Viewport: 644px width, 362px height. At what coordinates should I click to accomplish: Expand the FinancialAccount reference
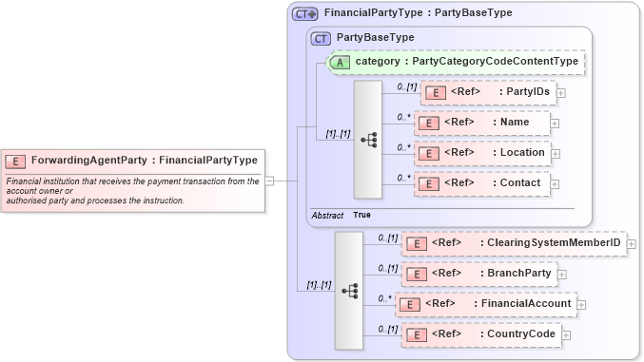coord(581,305)
